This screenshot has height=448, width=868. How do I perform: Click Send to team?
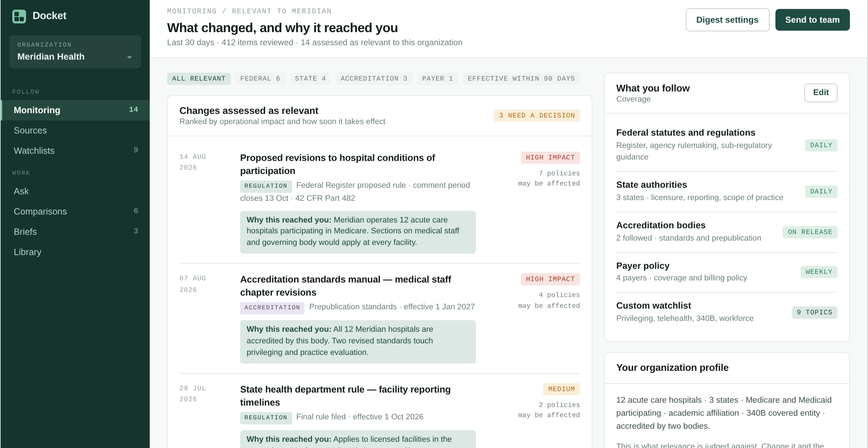(x=812, y=20)
